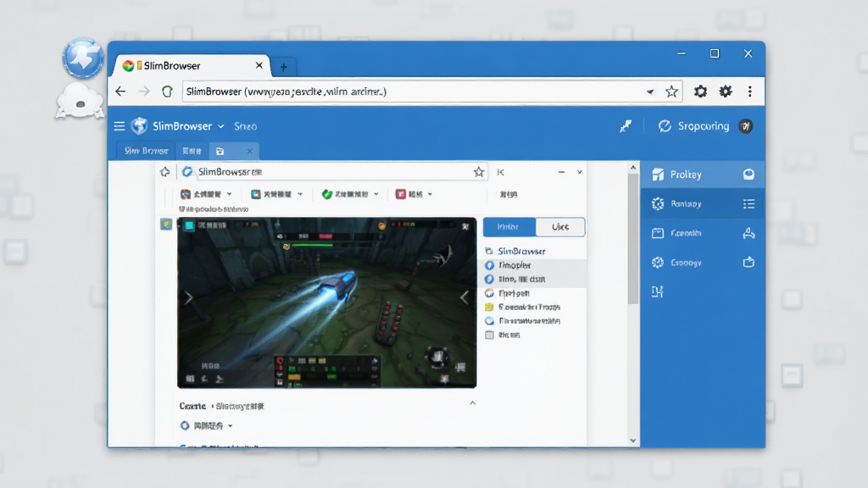Image resolution: width=868 pixels, height=488 pixels.
Task: Expand the SlimBrowser header dropdown chevron
Action: click(221, 126)
